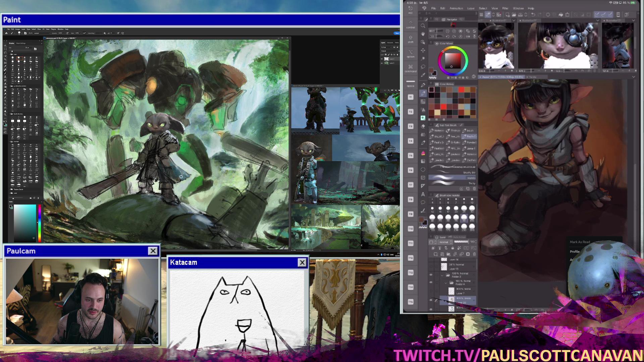Open the Mode dropdown in Photoshop options bar
The height and width of the screenshot is (362, 644).
tap(42, 33)
